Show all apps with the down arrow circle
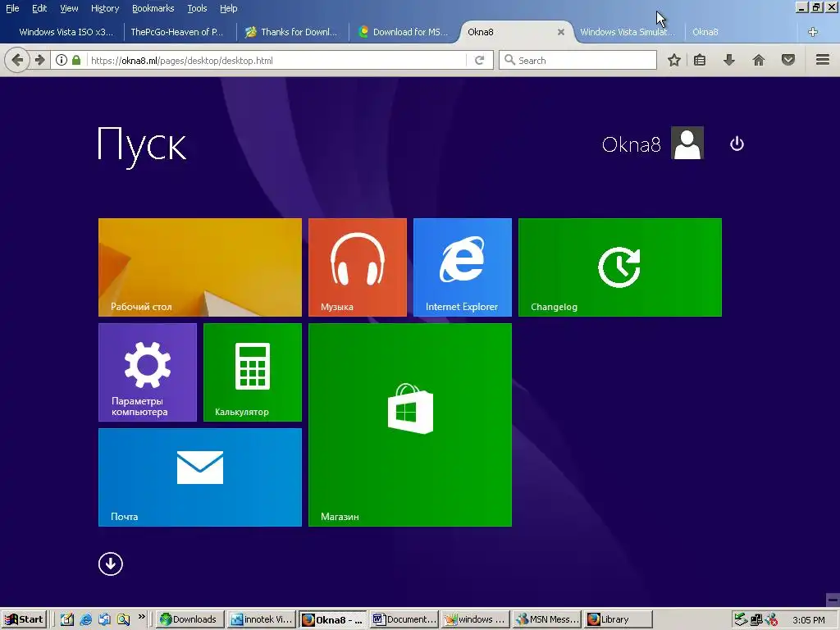 tap(111, 564)
